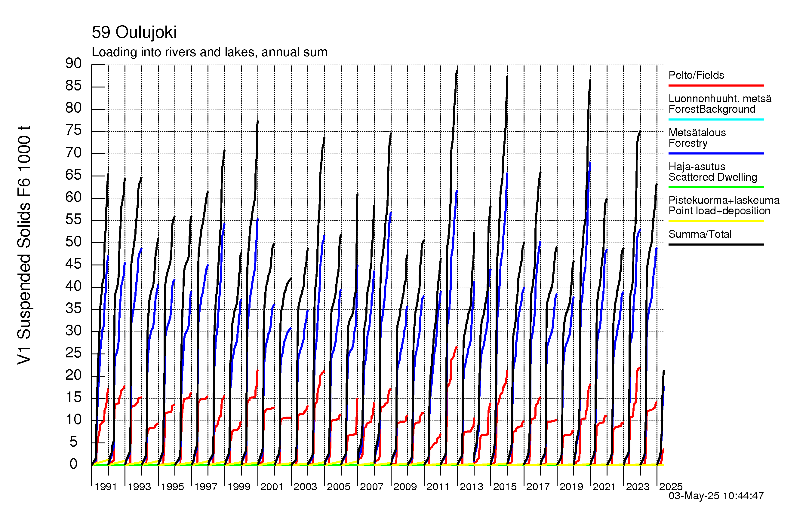Click the timestamp '03-May-25 10:44:47'
The width and height of the screenshot is (812, 511).
click(x=716, y=496)
